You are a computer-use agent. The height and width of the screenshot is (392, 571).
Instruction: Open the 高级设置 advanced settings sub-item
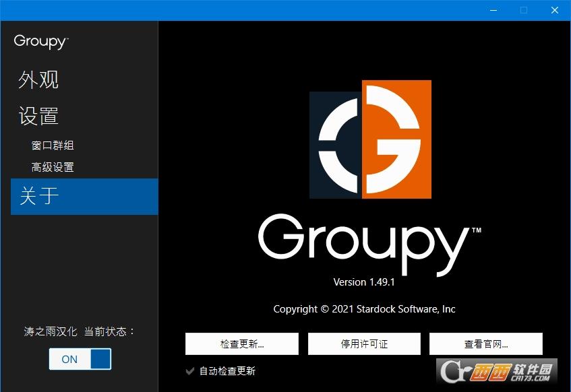53,167
